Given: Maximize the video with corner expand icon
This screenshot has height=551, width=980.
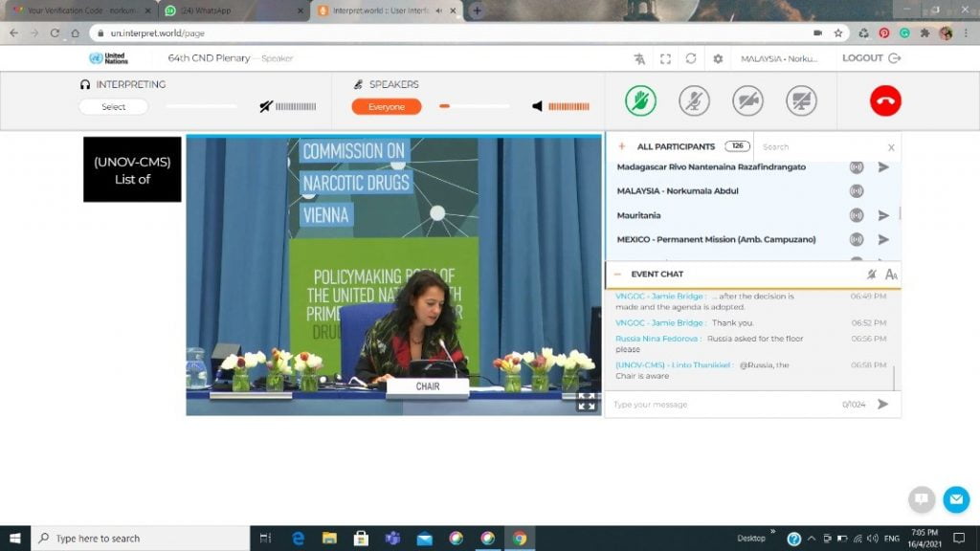Looking at the screenshot, I should (587, 402).
